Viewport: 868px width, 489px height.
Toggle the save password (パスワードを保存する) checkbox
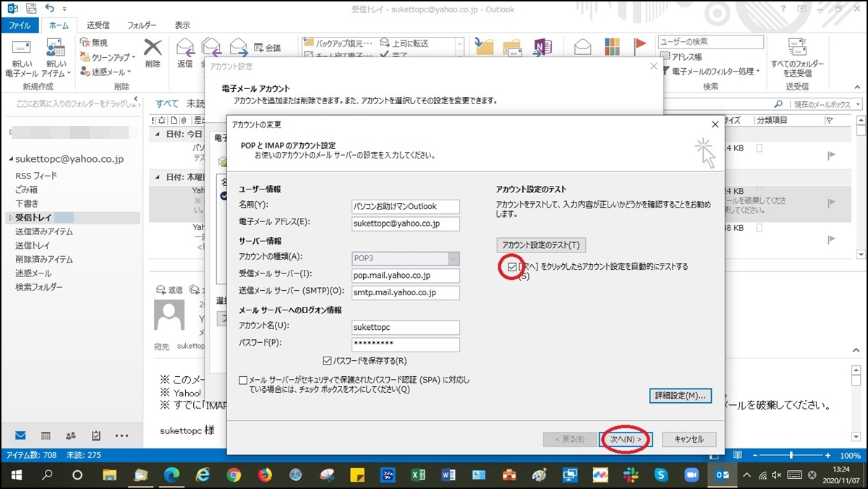point(328,361)
